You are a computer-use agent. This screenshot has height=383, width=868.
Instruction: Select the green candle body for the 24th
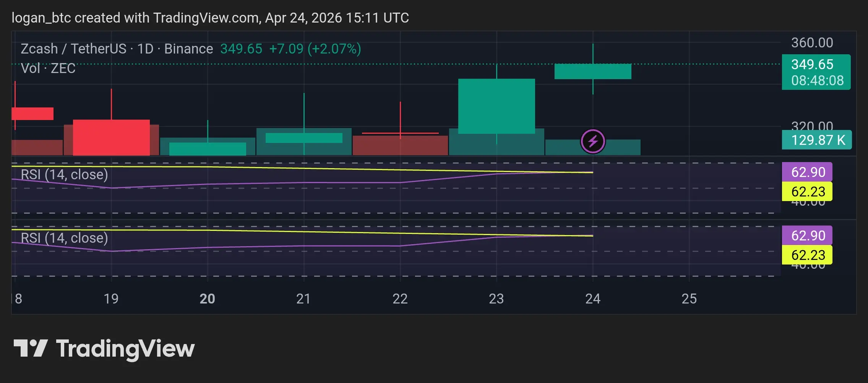point(593,71)
